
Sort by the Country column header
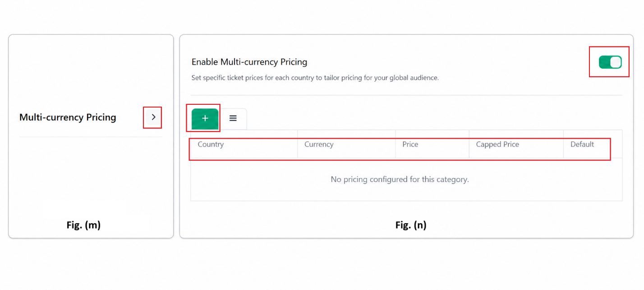click(211, 145)
